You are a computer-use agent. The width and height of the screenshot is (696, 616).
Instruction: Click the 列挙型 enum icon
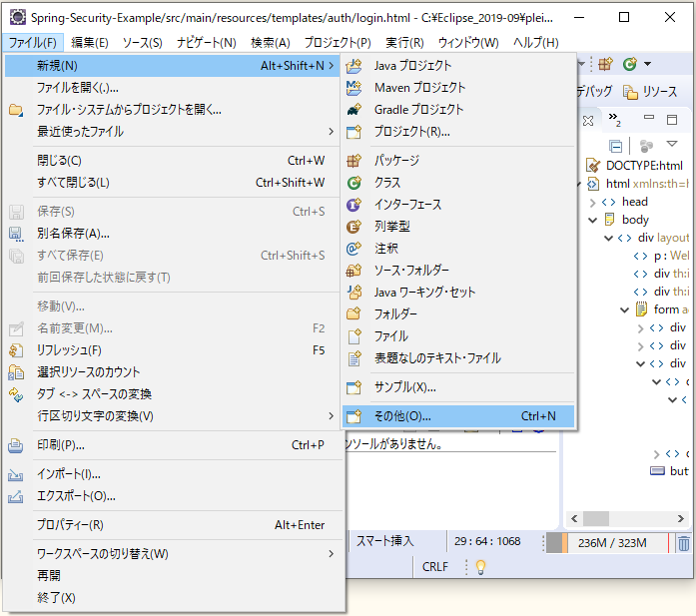click(353, 227)
